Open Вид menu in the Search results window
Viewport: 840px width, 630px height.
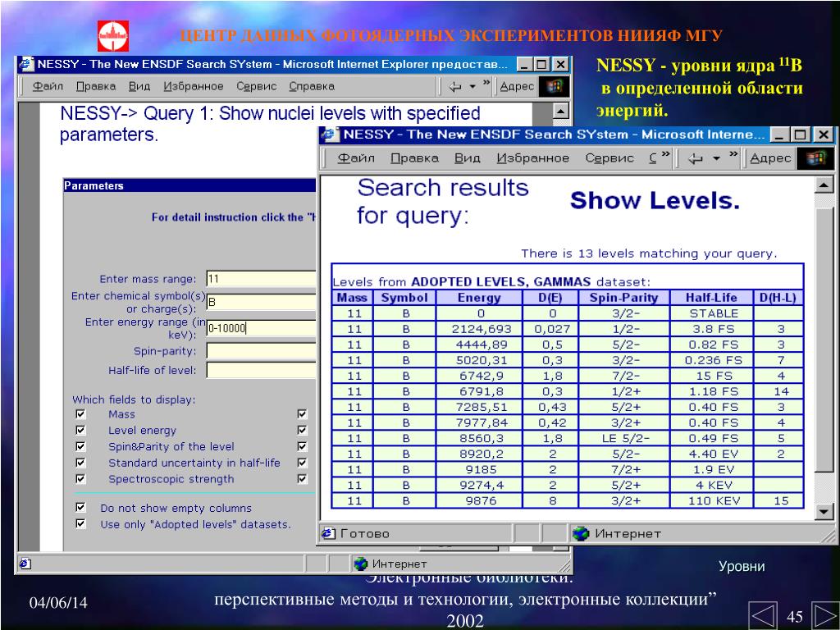click(x=467, y=158)
